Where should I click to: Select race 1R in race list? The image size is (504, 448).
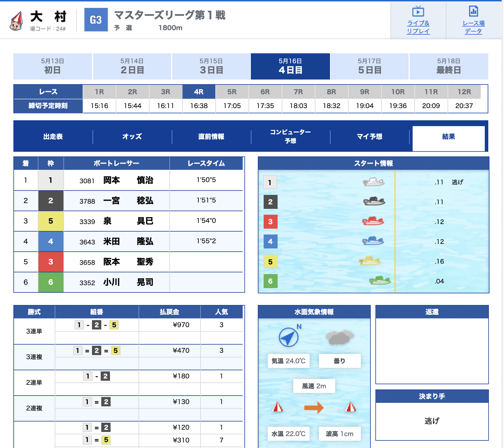(99, 92)
